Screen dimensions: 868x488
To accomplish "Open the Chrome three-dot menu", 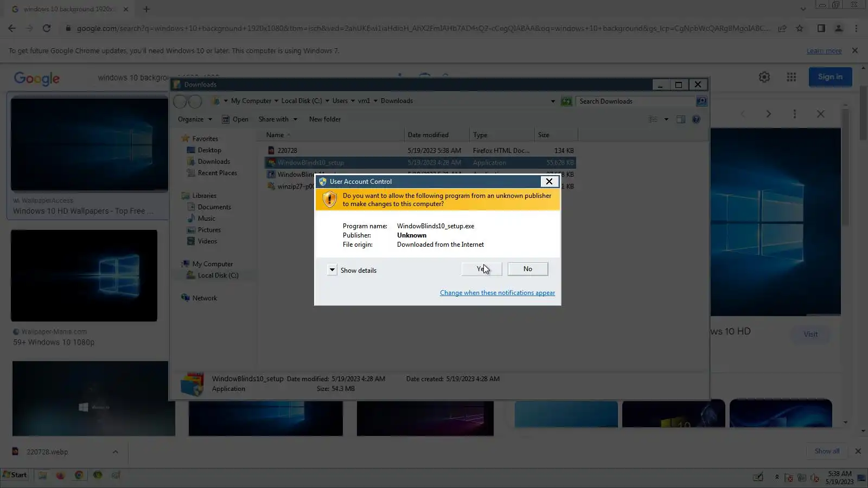I will click(857, 28).
